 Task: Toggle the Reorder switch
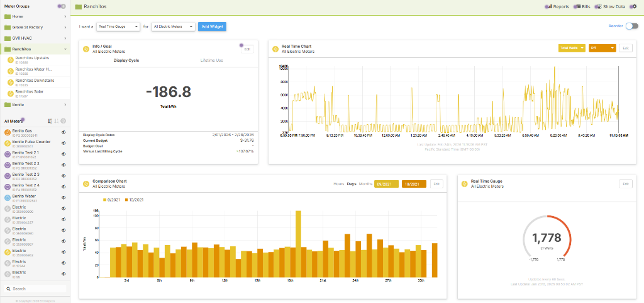coord(632,26)
